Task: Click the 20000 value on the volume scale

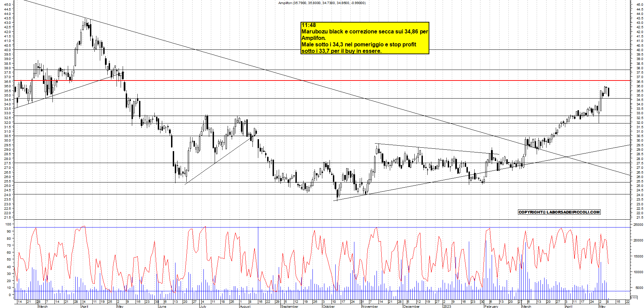Action: tap(638, 240)
